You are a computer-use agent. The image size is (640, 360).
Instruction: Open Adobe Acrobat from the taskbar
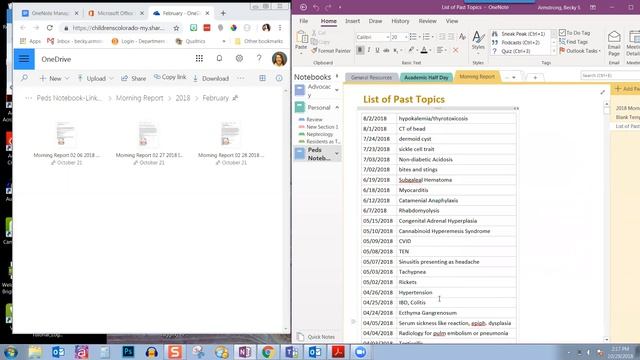tap(338, 351)
